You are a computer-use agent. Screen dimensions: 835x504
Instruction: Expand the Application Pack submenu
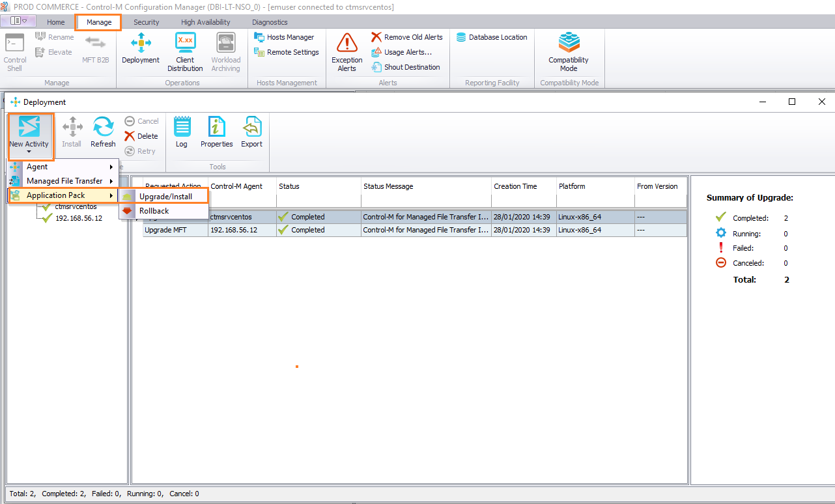64,195
